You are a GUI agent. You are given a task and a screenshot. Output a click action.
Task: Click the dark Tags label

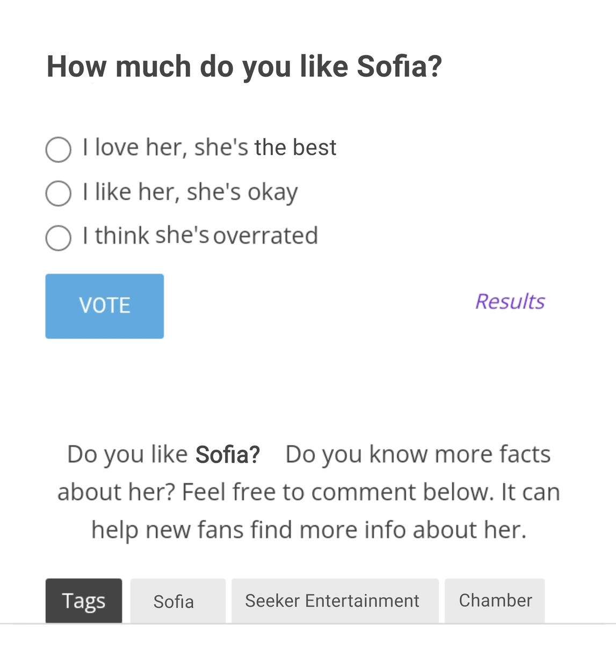[x=84, y=601]
